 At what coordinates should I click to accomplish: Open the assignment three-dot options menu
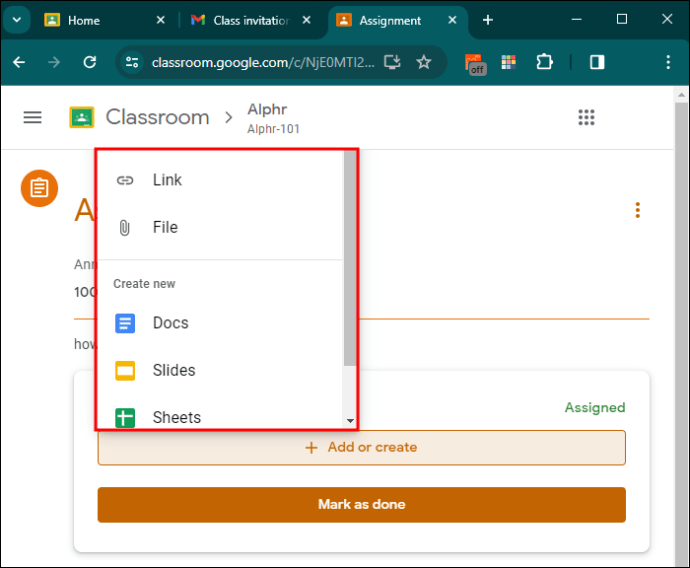[x=638, y=210]
